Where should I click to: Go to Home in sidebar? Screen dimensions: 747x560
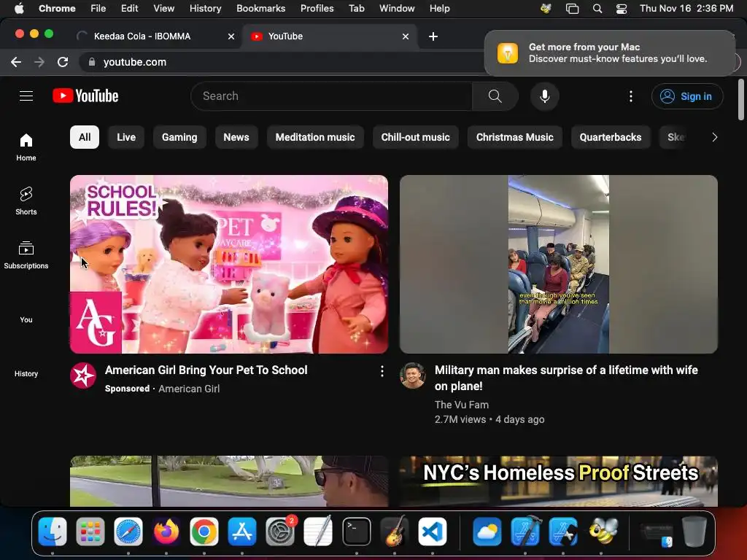point(26,147)
